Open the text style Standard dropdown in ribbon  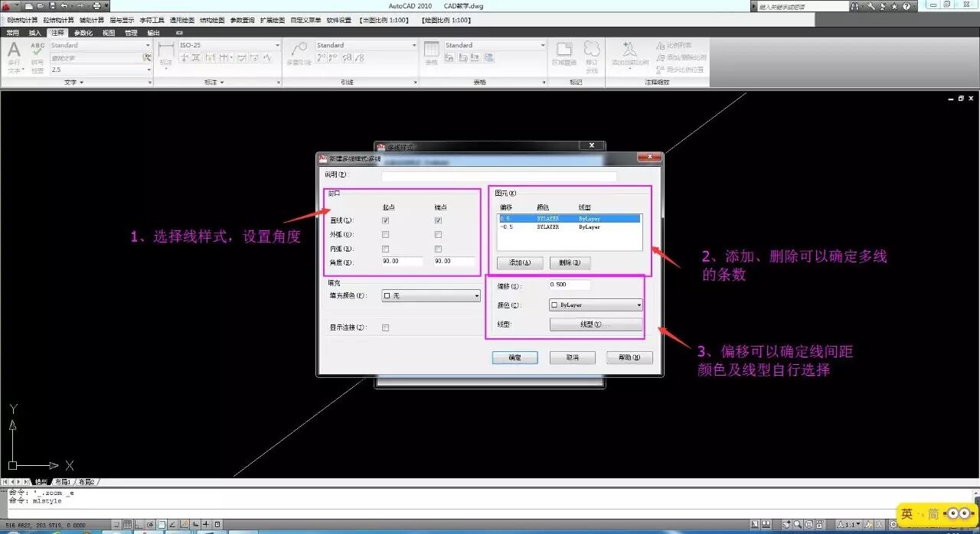coord(101,45)
